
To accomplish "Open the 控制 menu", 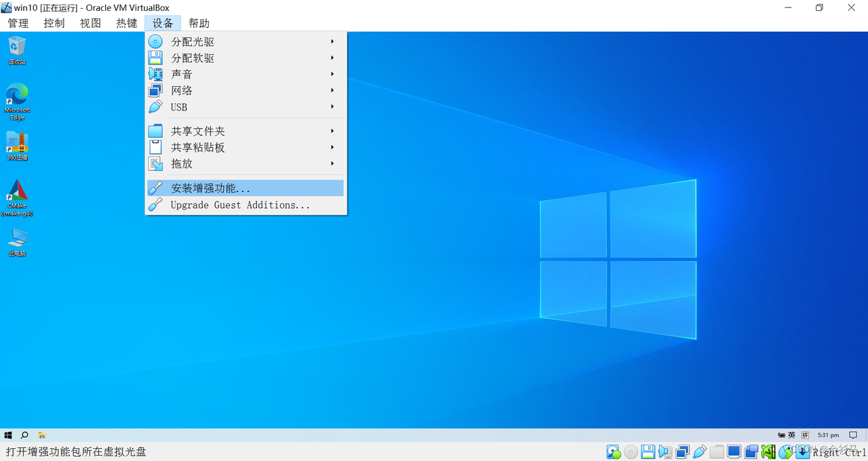I will 54,23.
